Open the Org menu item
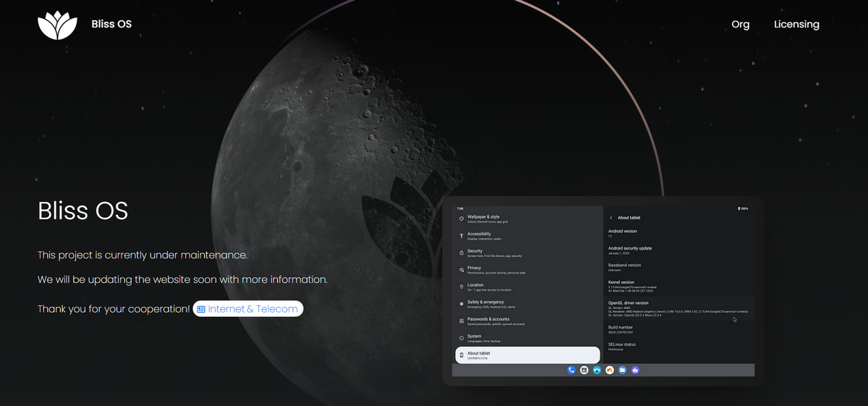Image resolution: width=868 pixels, height=406 pixels. click(x=740, y=24)
